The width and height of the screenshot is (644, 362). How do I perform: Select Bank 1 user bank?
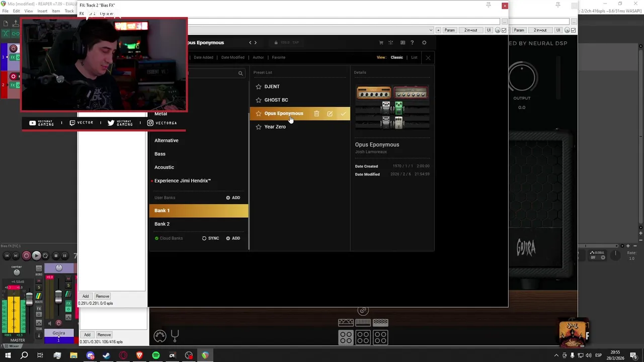tap(198, 211)
